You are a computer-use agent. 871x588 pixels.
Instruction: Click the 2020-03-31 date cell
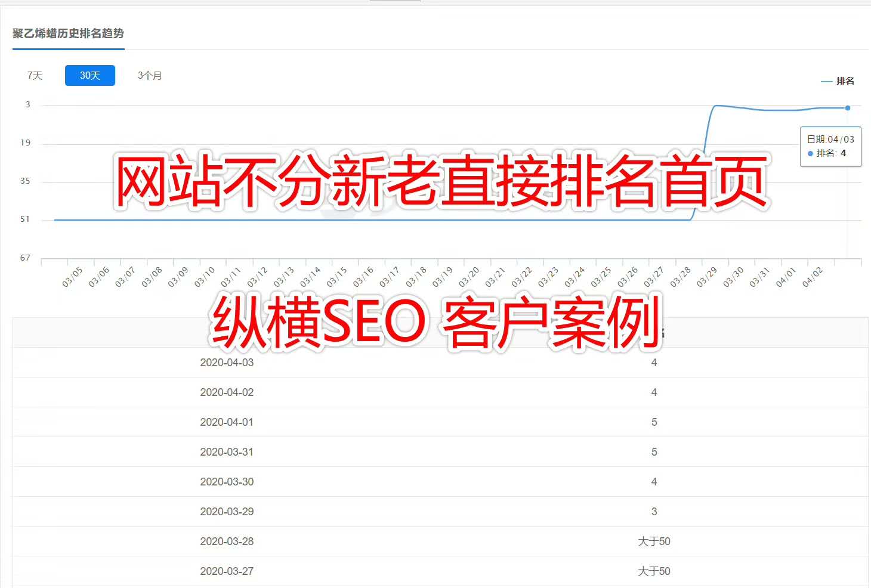(x=227, y=452)
